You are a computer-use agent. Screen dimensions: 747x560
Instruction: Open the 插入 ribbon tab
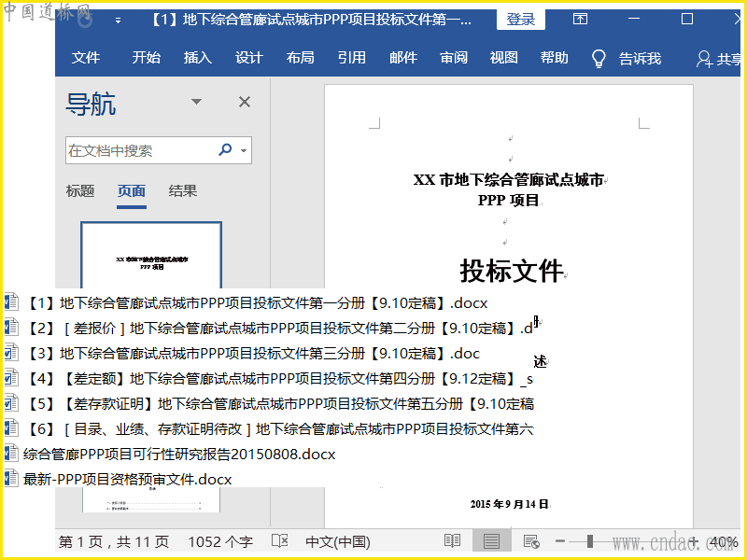(198, 58)
